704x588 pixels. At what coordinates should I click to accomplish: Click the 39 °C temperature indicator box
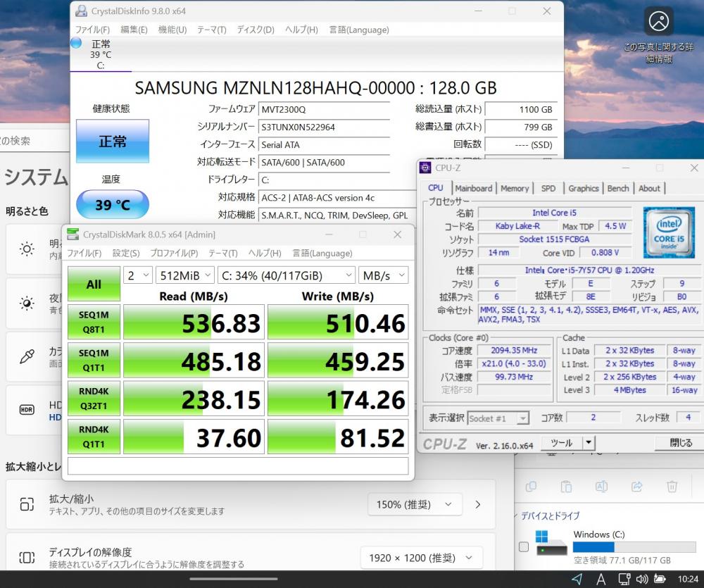(113, 205)
